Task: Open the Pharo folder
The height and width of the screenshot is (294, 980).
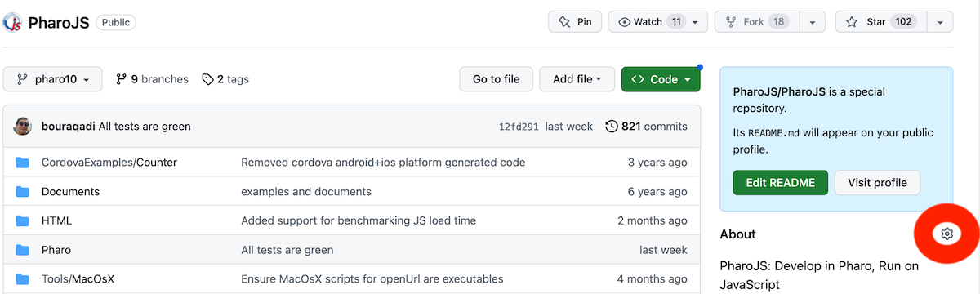Action: pos(56,250)
